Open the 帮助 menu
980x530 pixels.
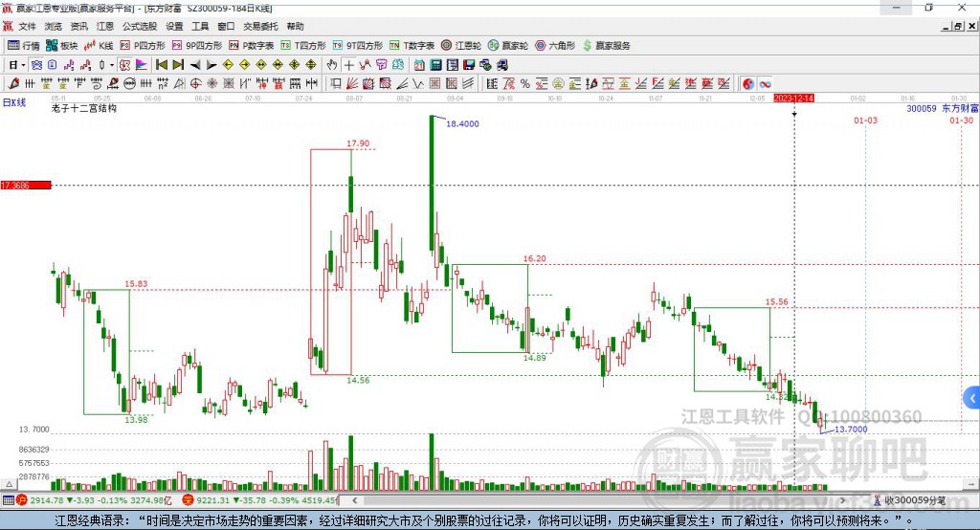pos(295,26)
